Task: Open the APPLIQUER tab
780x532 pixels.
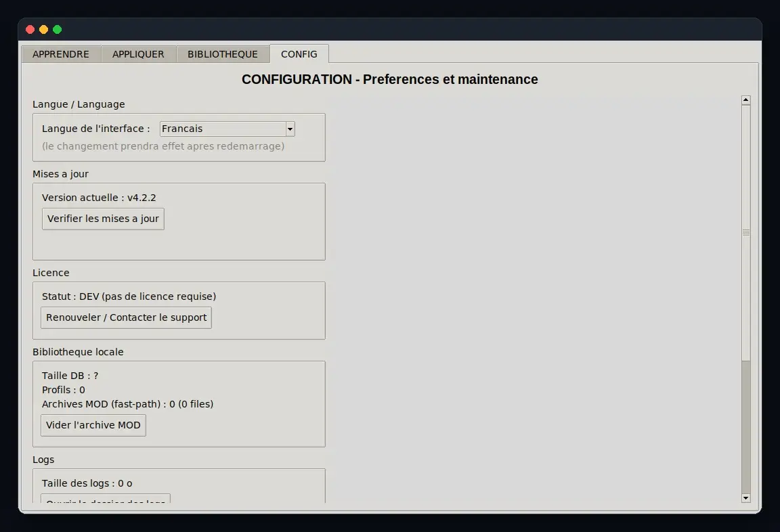Action: pos(138,54)
